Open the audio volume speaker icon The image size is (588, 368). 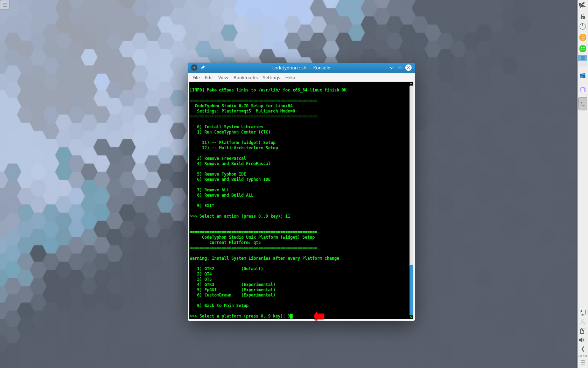[x=582, y=340]
